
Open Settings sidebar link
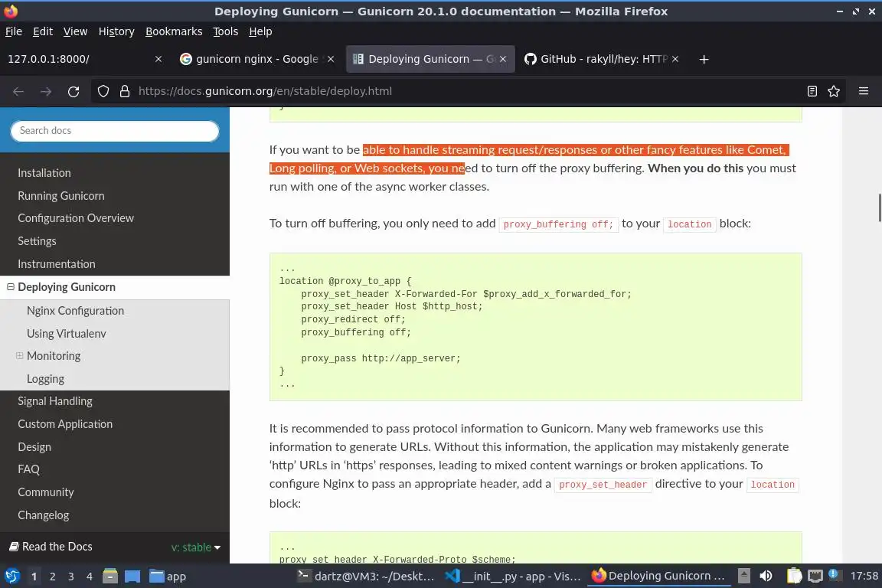coord(37,241)
